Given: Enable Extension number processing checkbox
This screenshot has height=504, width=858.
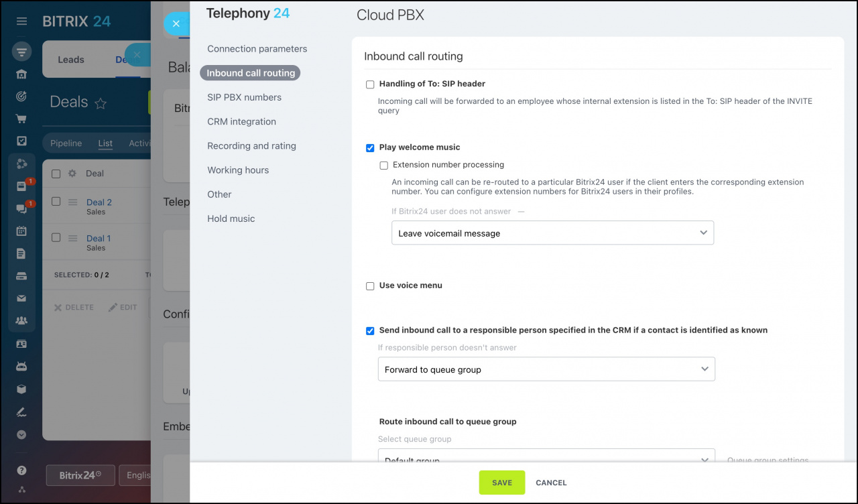Looking at the screenshot, I should (x=383, y=165).
